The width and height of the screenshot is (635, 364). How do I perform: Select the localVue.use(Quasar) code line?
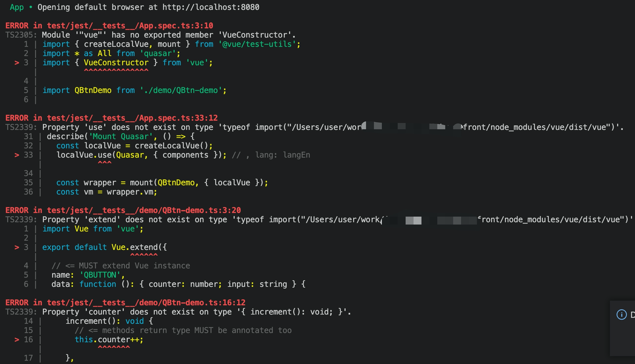pos(142,155)
